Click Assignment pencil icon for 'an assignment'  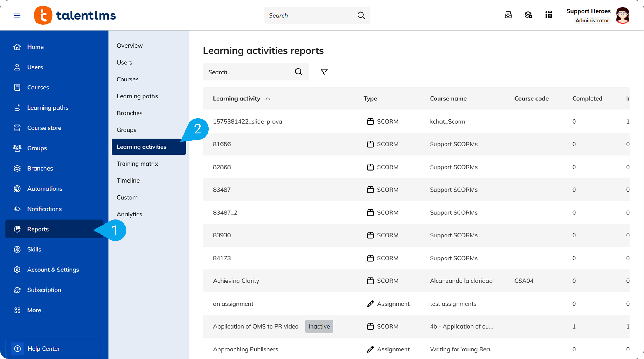coord(370,304)
